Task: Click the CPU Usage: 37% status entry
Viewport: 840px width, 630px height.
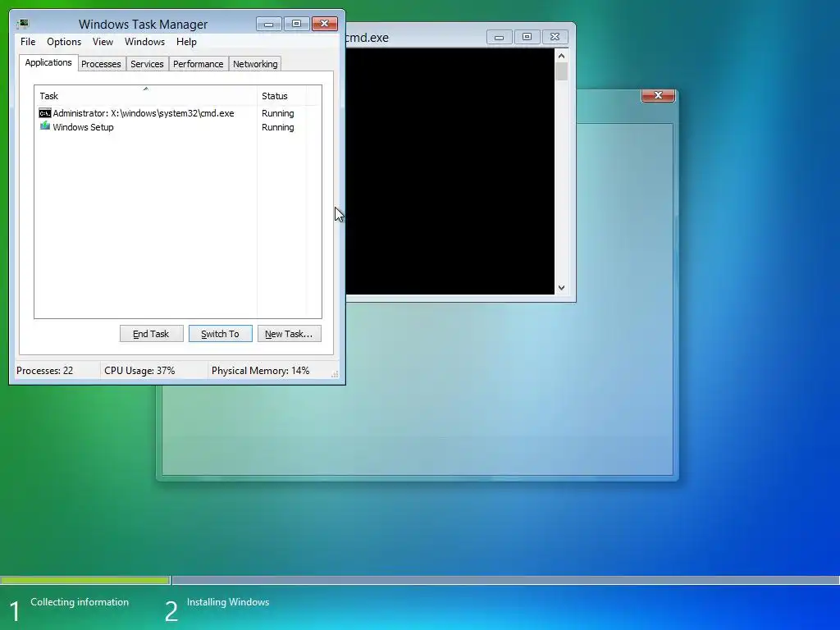Action: coord(139,371)
